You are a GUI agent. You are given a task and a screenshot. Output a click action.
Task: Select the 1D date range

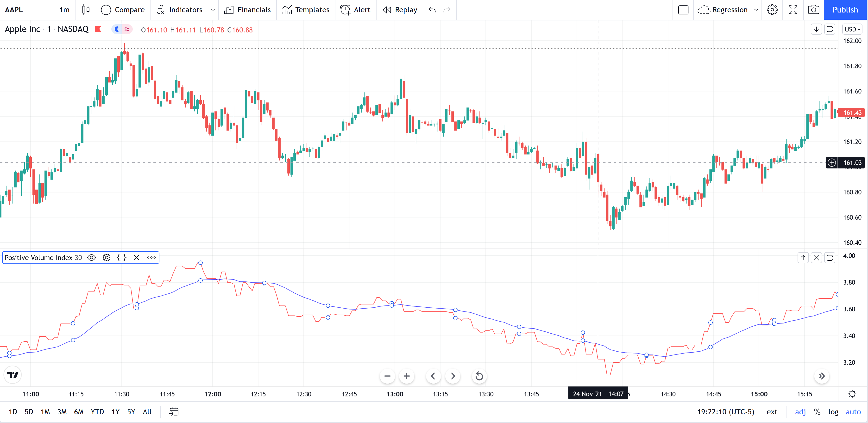tap(13, 411)
